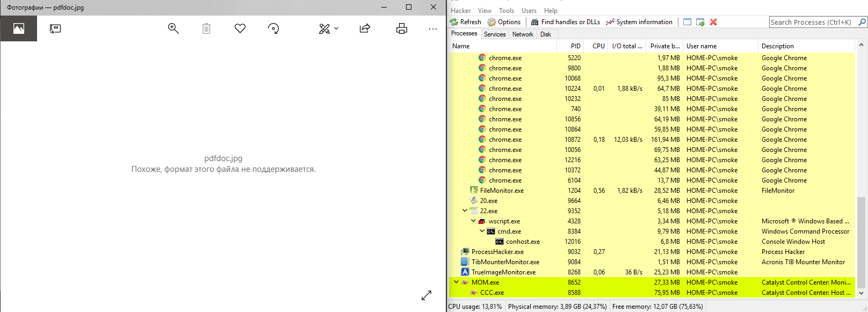The height and width of the screenshot is (312, 868).
Task: Select TrueImageMonitor.exe process
Action: pyautogui.click(x=652, y=272)
